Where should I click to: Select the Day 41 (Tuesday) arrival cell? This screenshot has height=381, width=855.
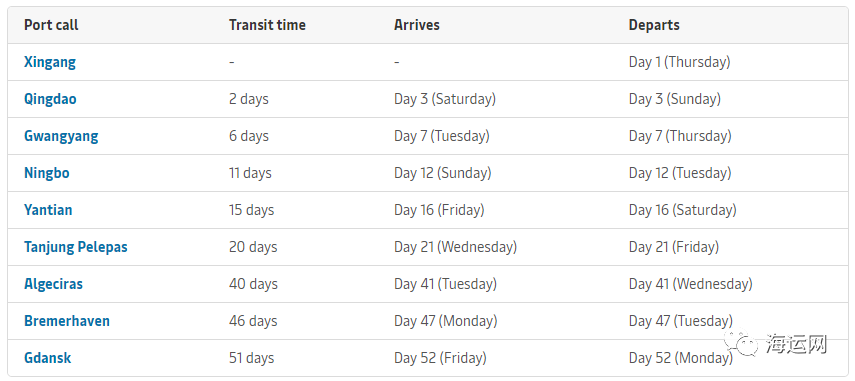[445, 284]
